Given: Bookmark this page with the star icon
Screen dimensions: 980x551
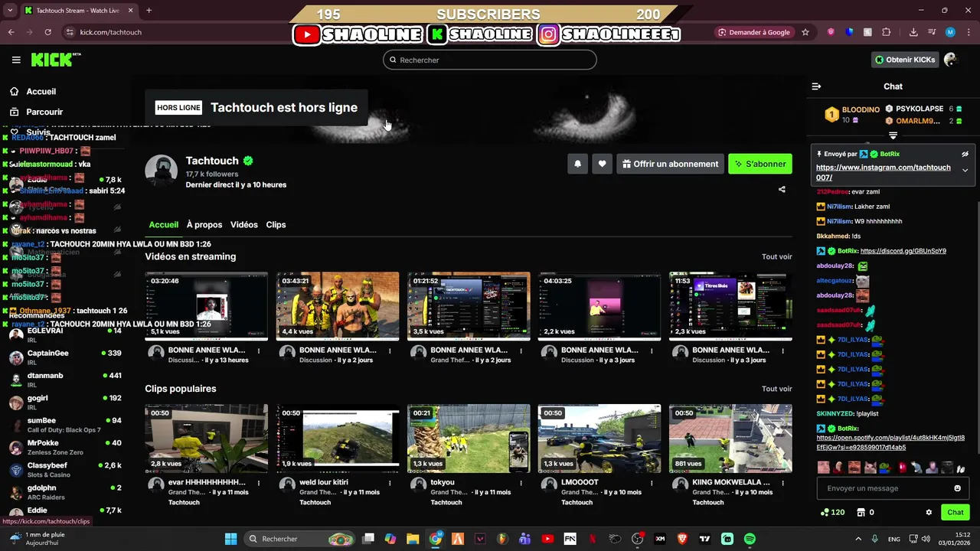Looking at the screenshot, I should coord(805,32).
